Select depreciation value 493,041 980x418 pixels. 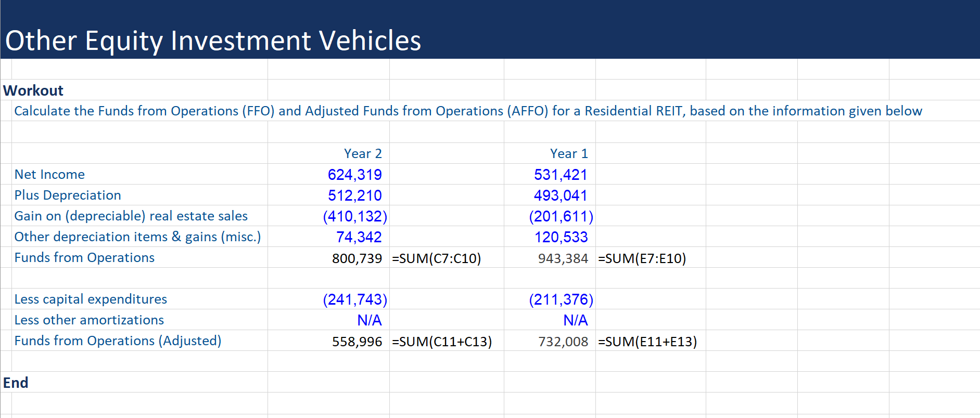[x=561, y=195]
